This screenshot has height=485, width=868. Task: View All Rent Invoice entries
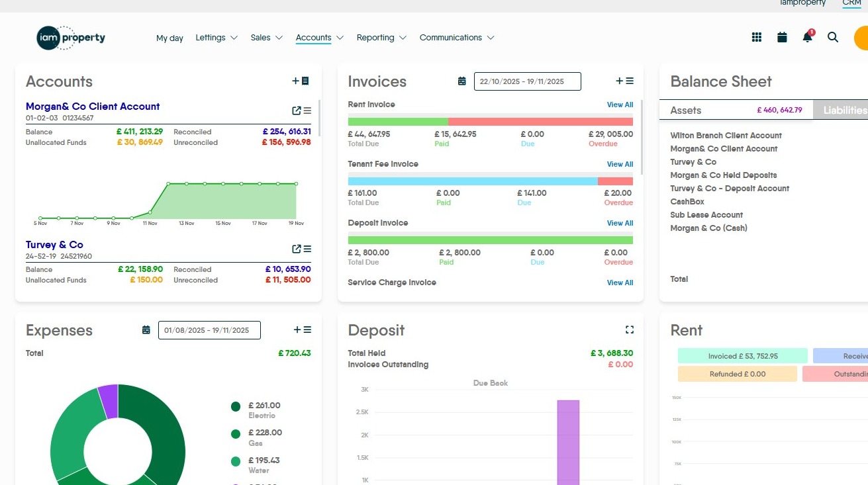pos(620,105)
